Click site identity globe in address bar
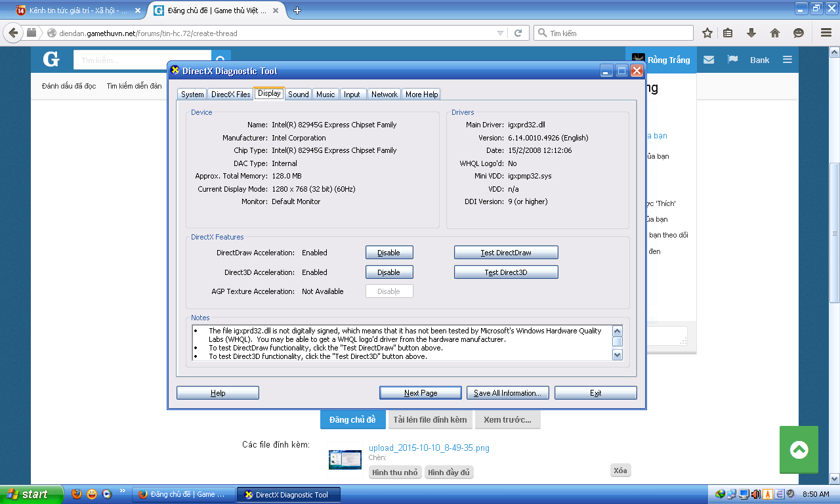The height and width of the screenshot is (504, 840). [x=52, y=33]
